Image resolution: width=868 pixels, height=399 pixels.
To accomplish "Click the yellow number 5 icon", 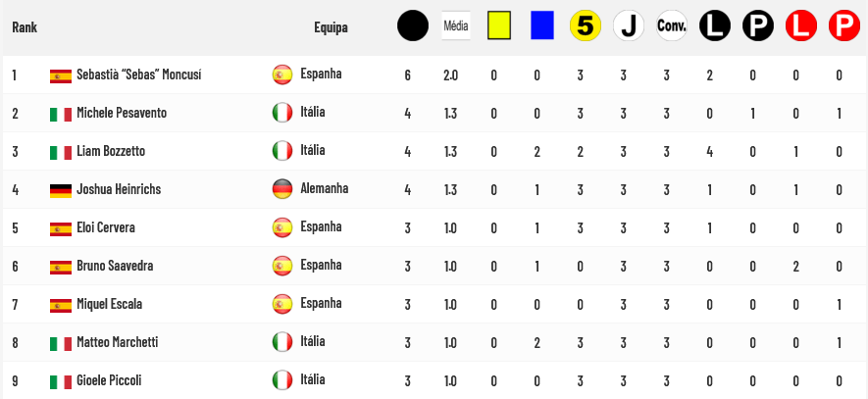I will [x=586, y=25].
